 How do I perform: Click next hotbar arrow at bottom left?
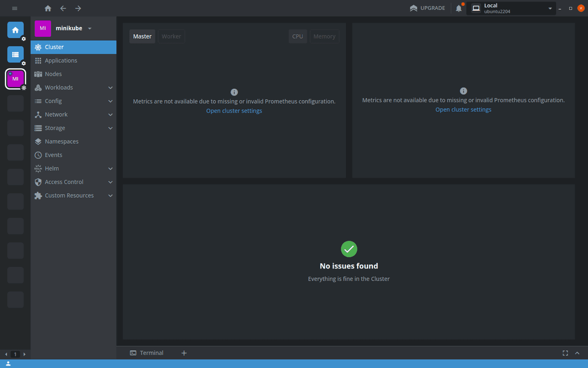tap(24, 354)
